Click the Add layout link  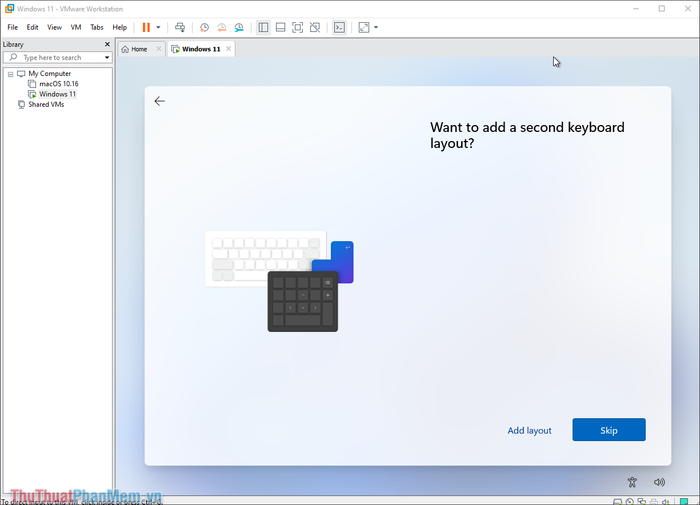click(x=529, y=430)
